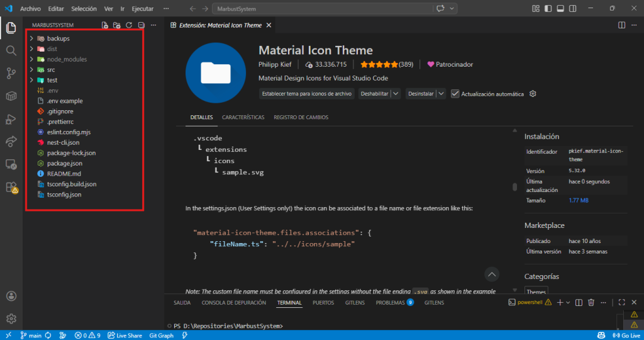Open the Search view in activity bar
The image size is (644, 340).
tap(11, 50)
